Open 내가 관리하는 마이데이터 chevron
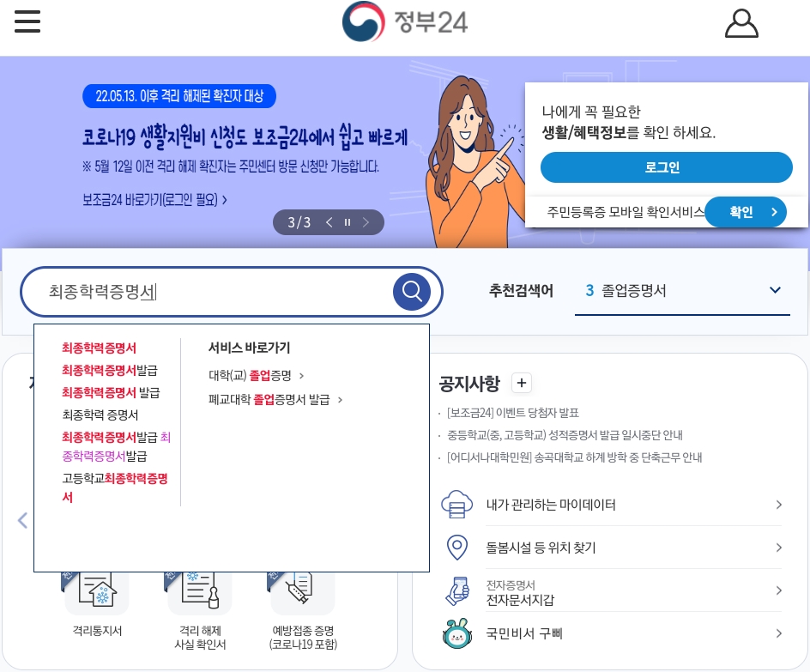The width and height of the screenshot is (810, 672). tap(779, 505)
